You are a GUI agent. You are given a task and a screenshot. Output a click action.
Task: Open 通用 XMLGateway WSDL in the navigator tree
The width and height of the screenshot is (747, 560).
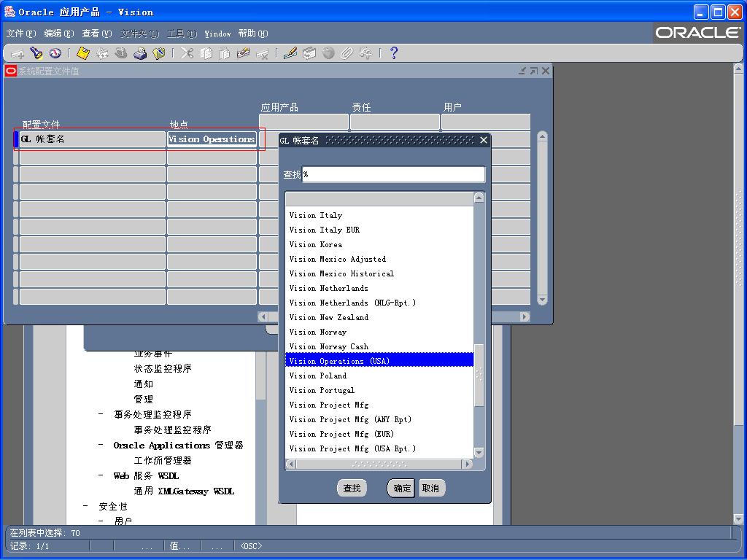tap(184, 491)
